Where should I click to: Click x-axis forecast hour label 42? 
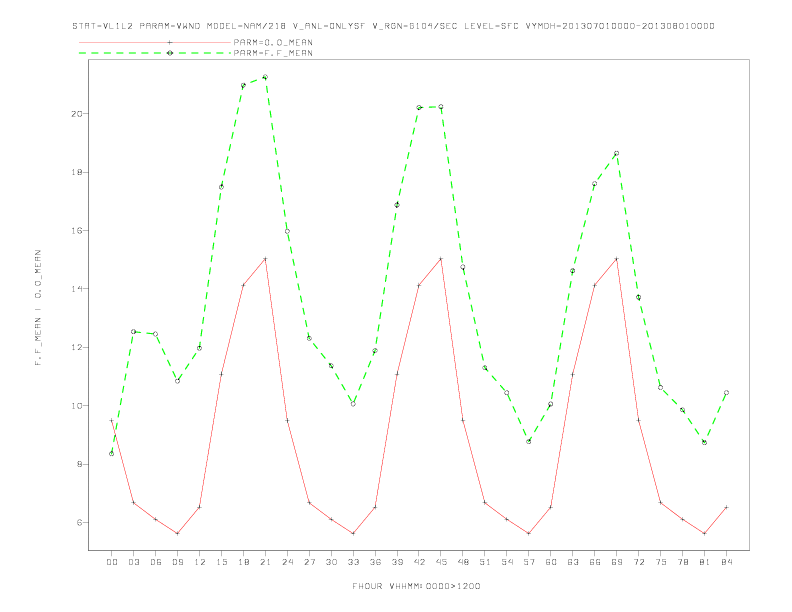[419, 562]
